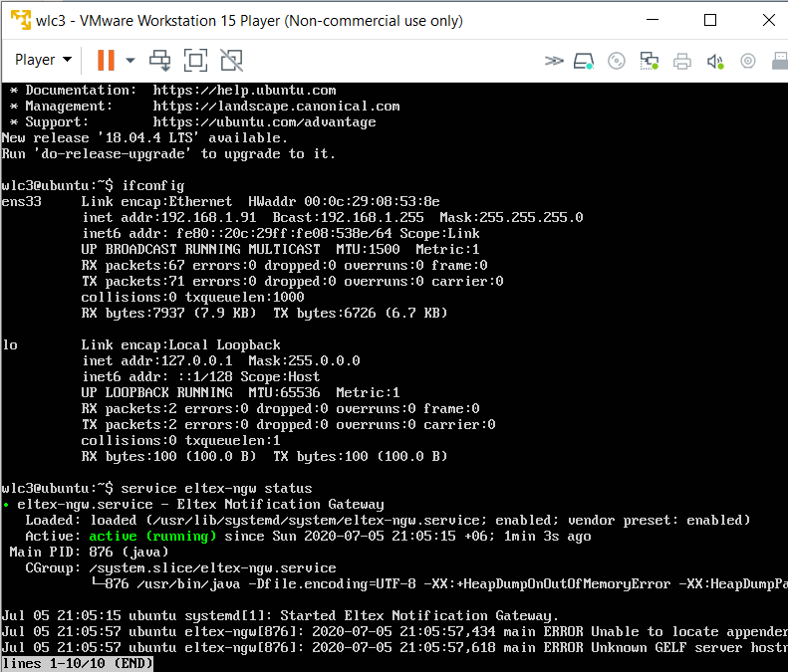Viewport: 788px width, 672px height.
Task: Click the CD/DVD drive icon
Action: (616, 62)
